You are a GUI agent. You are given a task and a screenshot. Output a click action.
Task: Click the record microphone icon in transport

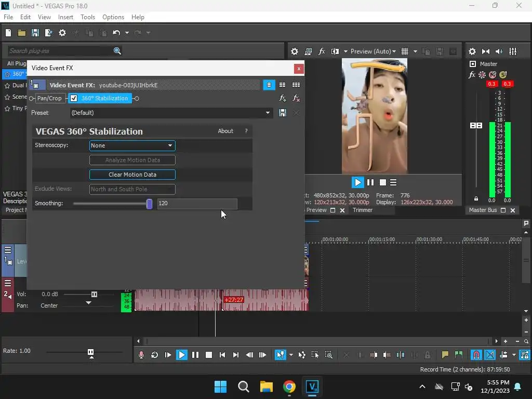click(141, 355)
